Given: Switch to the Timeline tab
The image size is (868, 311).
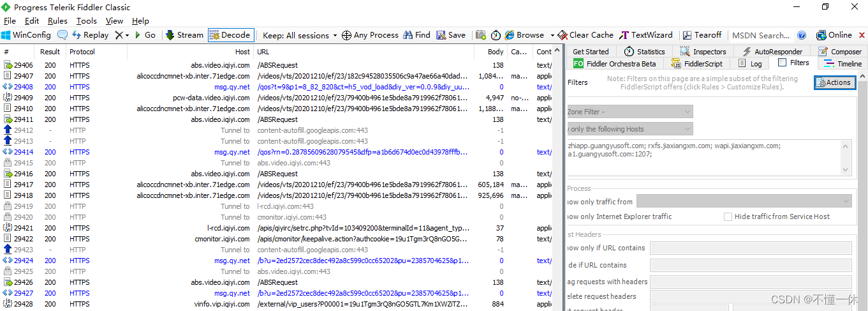Looking at the screenshot, I should (842, 64).
